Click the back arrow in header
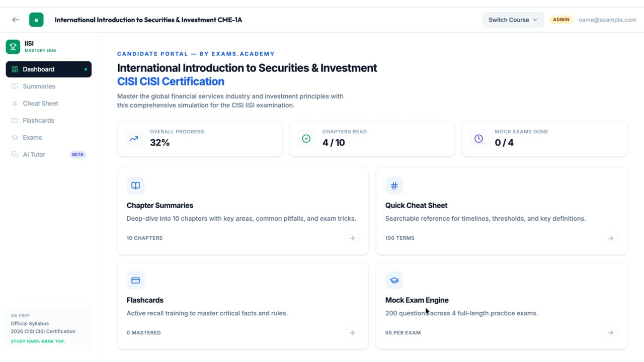The width and height of the screenshot is (644, 362). tap(16, 20)
